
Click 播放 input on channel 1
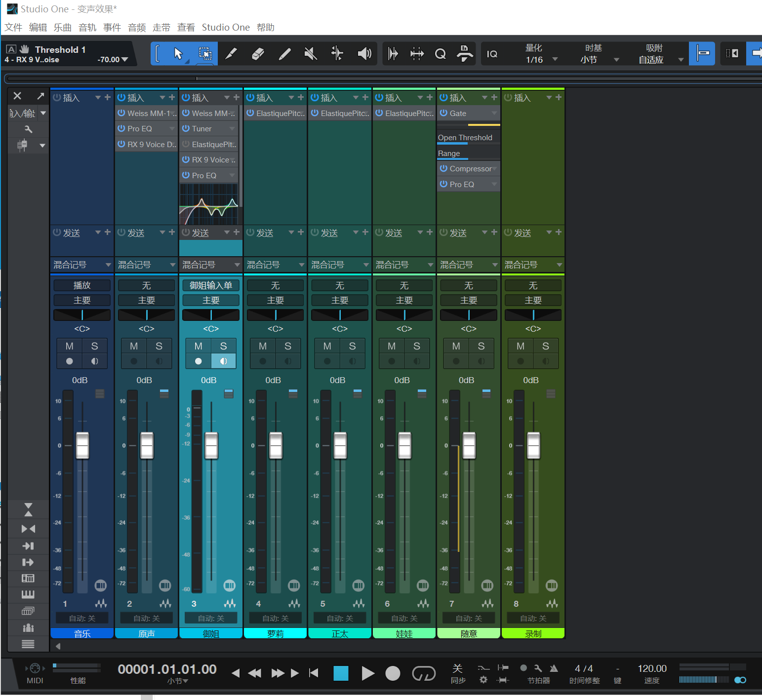coord(82,285)
